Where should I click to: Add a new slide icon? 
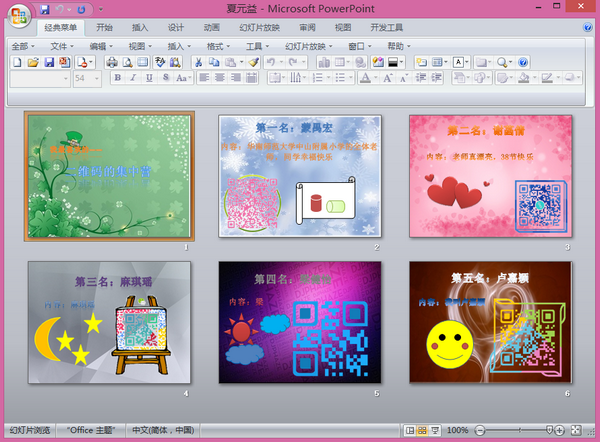tap(422, 62)
